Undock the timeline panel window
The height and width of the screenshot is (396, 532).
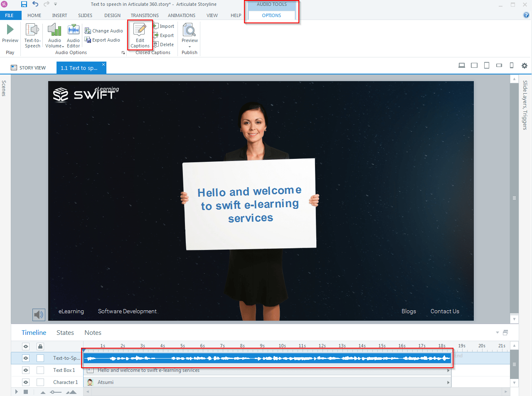pyautogui.click(x=505, y=333)
